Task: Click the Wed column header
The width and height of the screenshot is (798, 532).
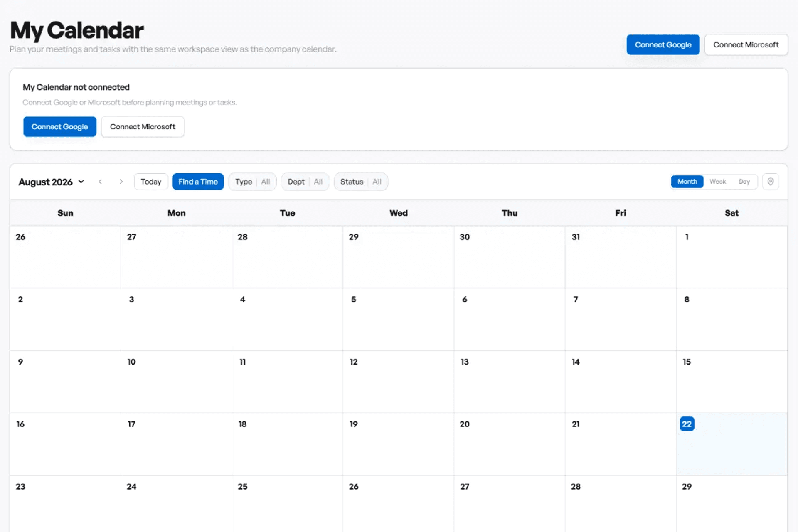Action: pos(399,213)
